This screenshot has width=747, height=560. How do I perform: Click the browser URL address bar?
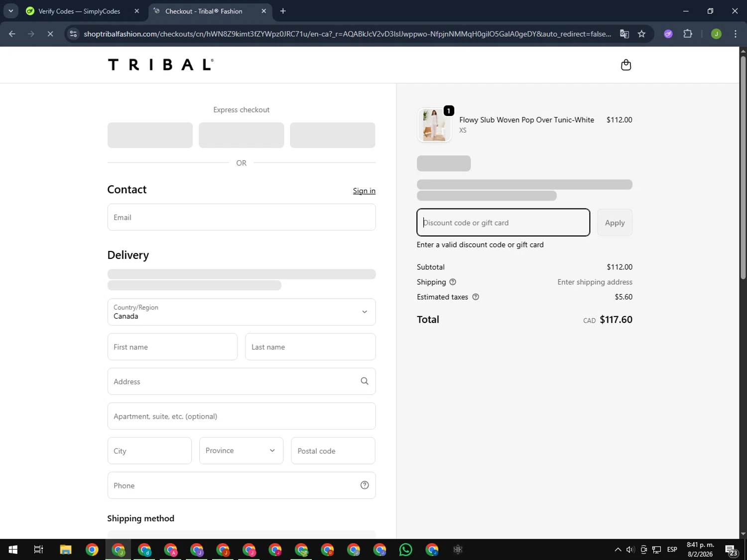click(x=347, y=34)
